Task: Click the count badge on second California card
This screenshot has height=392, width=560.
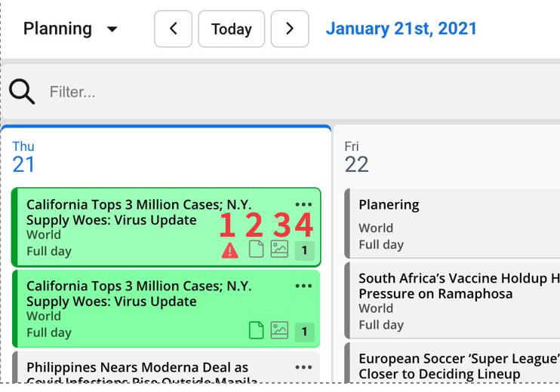Action: point(304,331)
